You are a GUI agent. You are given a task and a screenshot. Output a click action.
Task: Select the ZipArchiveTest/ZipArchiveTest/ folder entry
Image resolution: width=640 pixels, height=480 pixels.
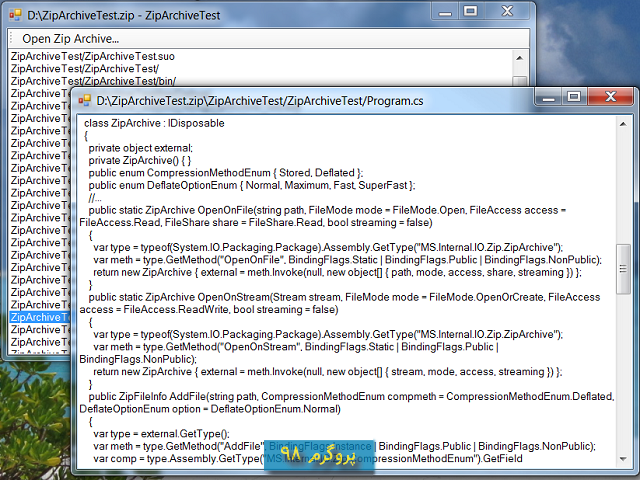coord(77,68)
